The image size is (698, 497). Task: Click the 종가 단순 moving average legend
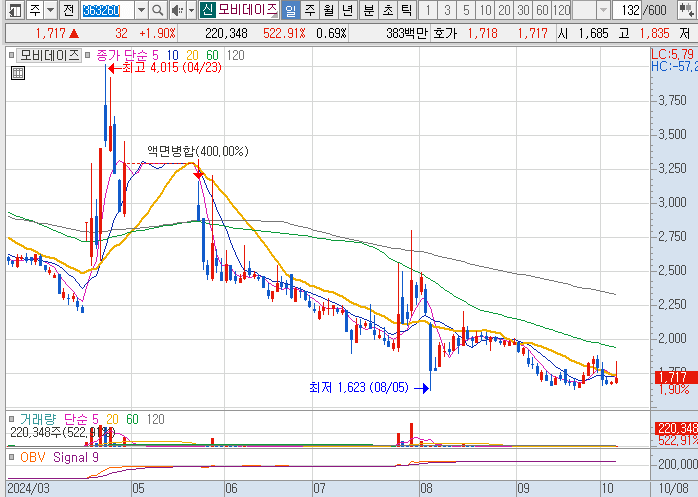(x=122, y=55)
